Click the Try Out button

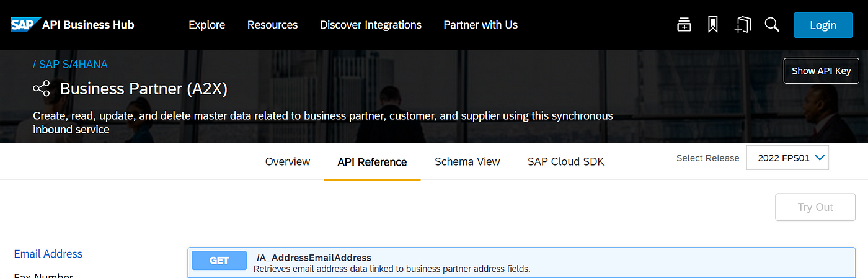coord(815,207)
